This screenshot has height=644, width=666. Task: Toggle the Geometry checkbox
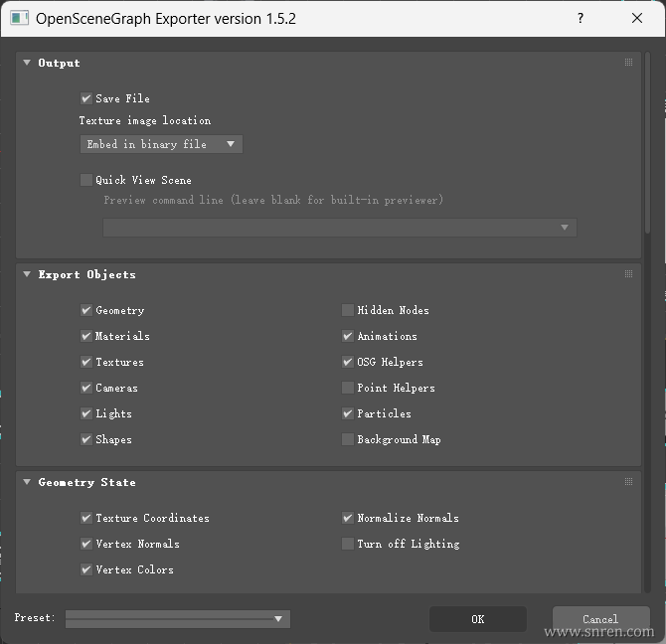[86, 310]
